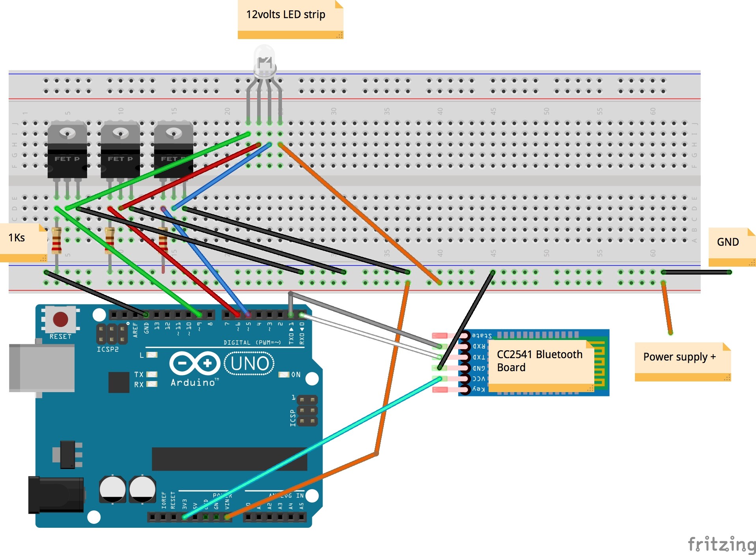The height and width of the screenshot is (555, 756).
Task: Select the left electrolytic capacitor on Arduino
Action: pos(112,489)
